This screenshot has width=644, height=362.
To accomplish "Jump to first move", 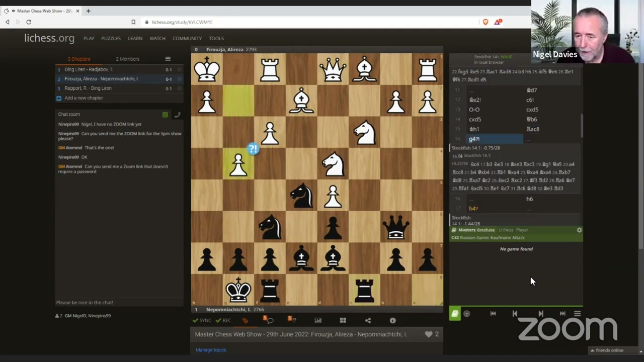I will [x=493, y=313].
